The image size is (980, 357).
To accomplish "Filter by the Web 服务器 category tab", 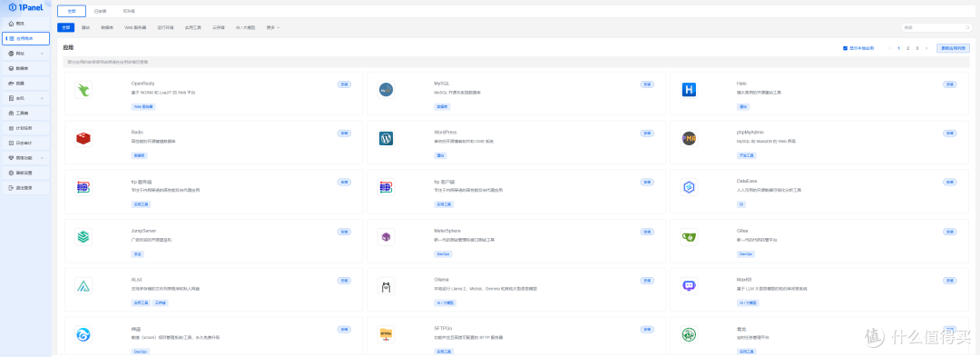I will coord(135,27).
